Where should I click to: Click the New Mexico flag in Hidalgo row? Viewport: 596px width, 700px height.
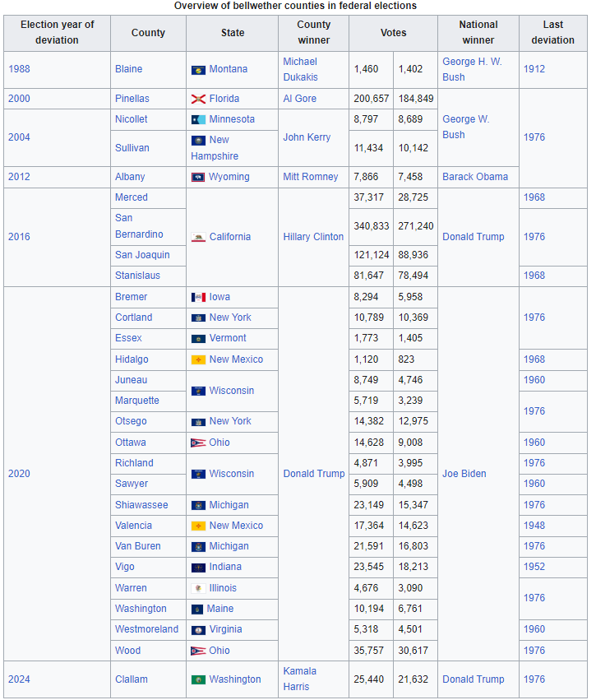click(x=198, y=359)
